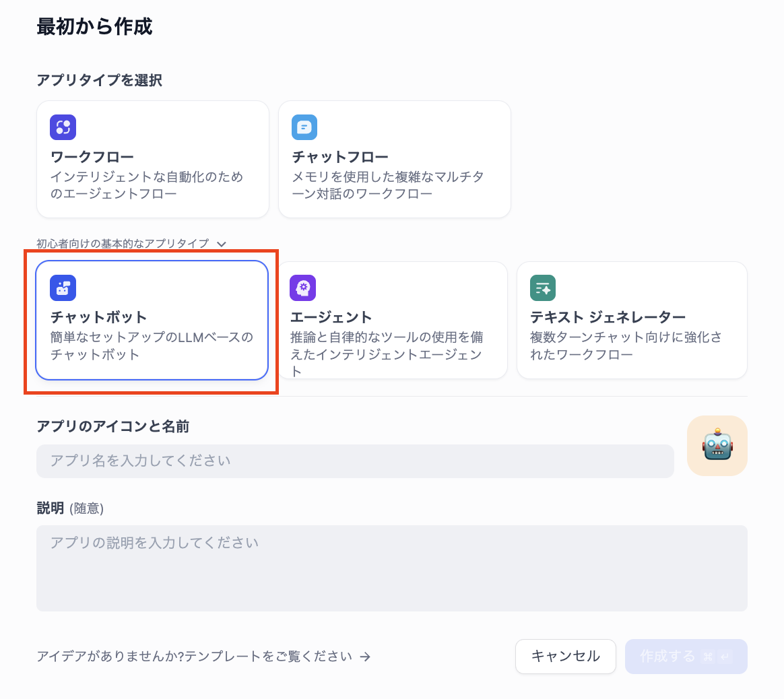Toggle the 初心者向けの基本的なアプリタイプ section label
The width and height of the screenshot is (784, 699).
(x=123, y=244)
